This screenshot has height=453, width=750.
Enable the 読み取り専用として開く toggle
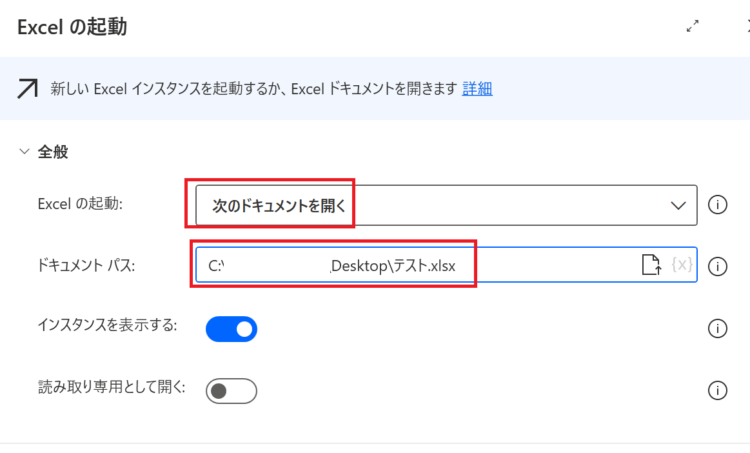232,391
